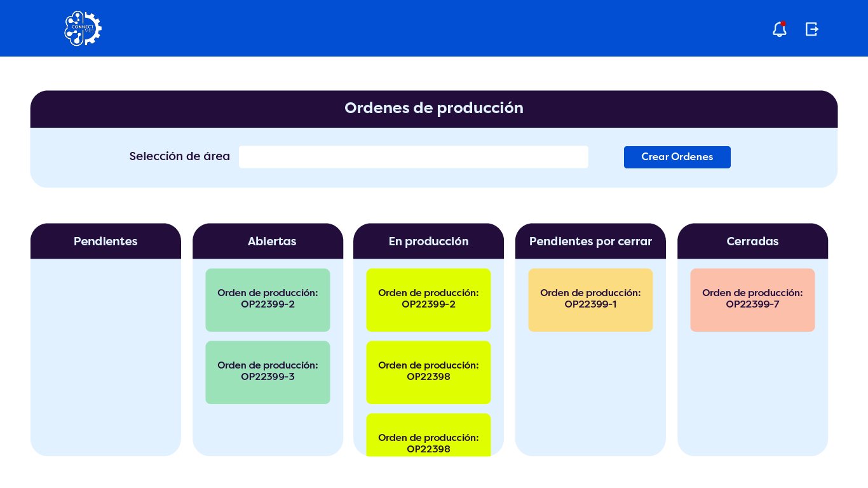Image resolution: width=868 pixels, height=488 pixels.
Task: Open green card OP22399-2 in Abiertas
Action: tap(268, 300)
